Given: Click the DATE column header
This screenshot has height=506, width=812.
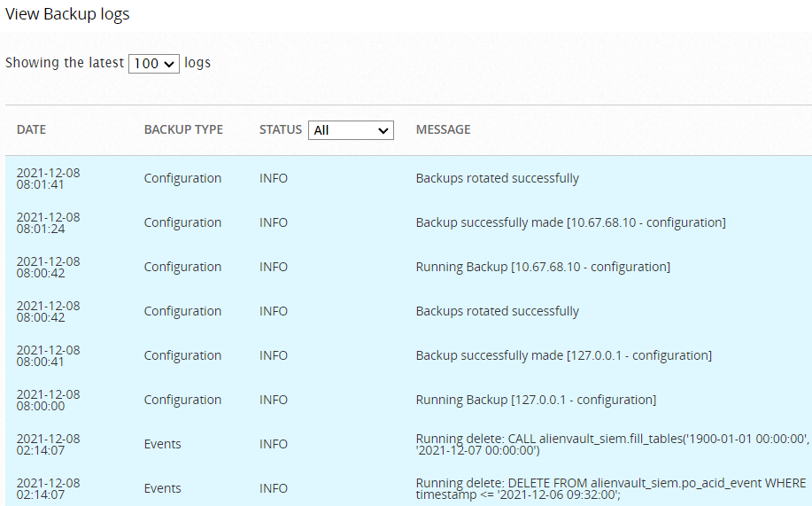Looking at the screenshot, I should pyautogui.click(x=31, y=130).
